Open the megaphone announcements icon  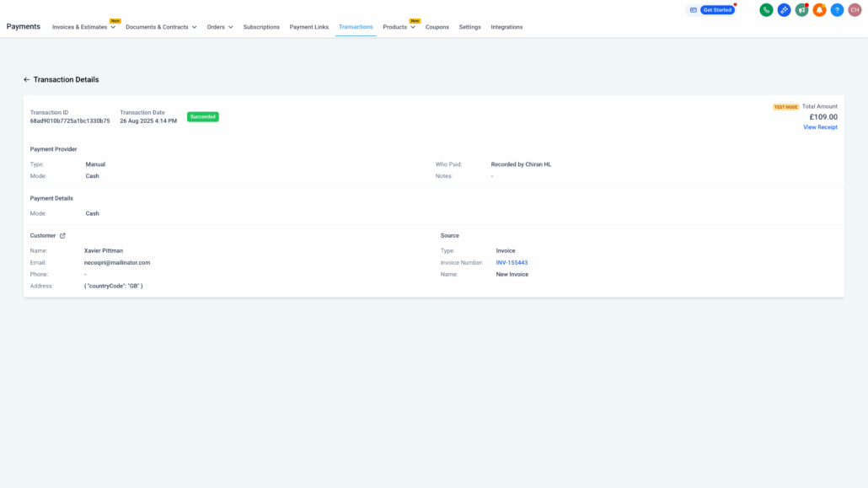coord(801,10)
